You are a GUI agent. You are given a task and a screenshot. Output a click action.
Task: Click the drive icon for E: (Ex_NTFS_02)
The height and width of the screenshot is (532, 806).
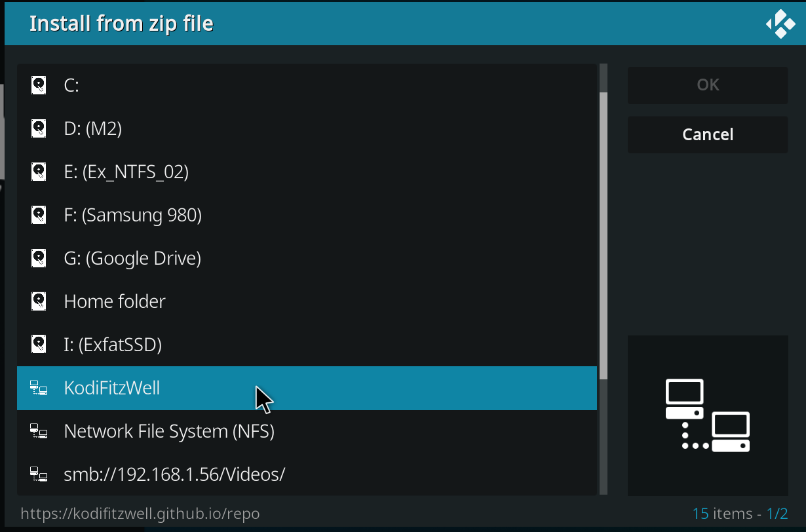point(39,172)
